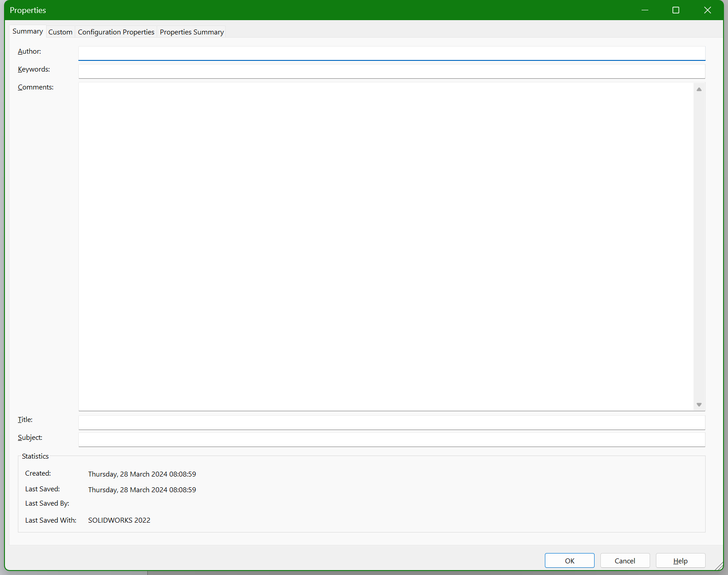Click the resize grip in dialog corner
Image resolution: width=728 pixels, height=575 pixels.
(x=719, y=566)
